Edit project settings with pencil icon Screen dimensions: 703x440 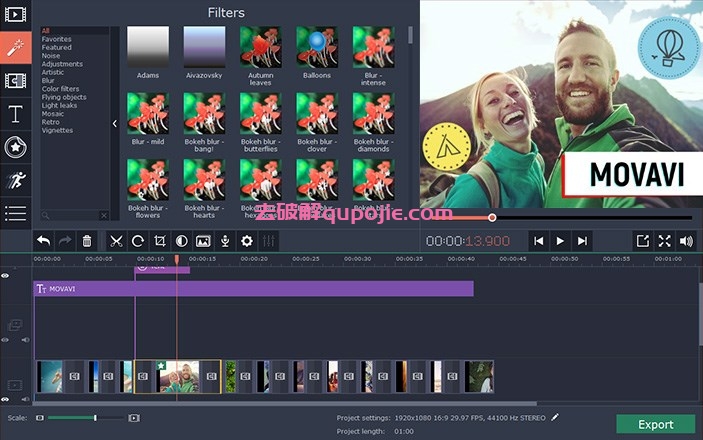(555, 417)
